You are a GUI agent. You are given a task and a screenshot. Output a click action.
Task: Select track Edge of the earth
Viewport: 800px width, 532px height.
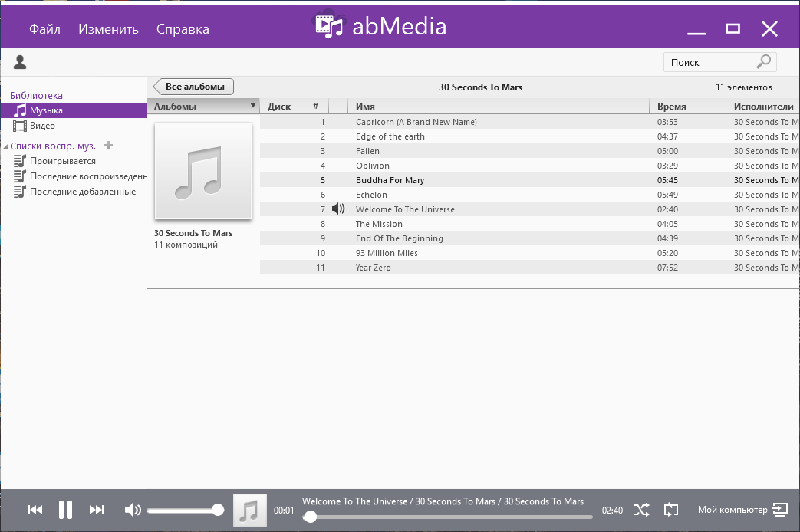click(529, 136)
